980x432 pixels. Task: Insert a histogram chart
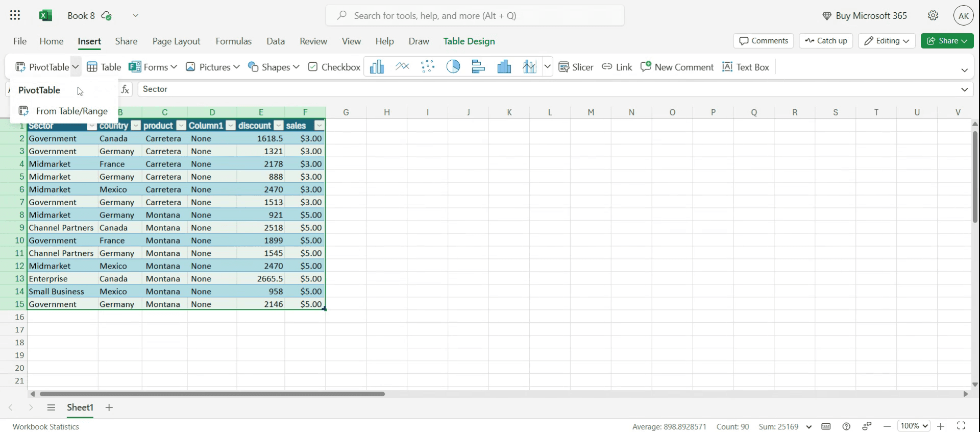coord(504,67)
